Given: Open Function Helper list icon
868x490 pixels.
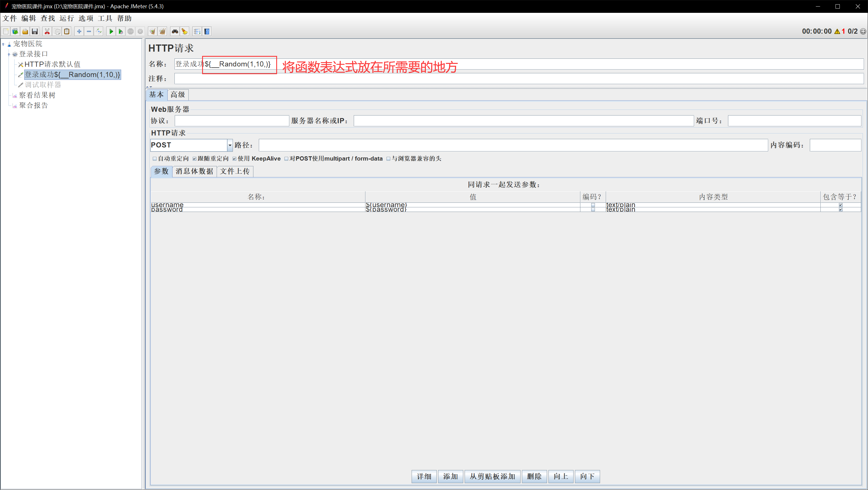Looking at the screenshot, I should [x=197, y=31].
